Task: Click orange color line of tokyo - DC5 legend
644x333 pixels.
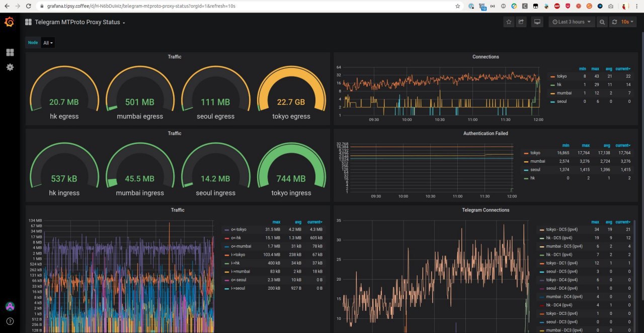Action: click(542, 230)
